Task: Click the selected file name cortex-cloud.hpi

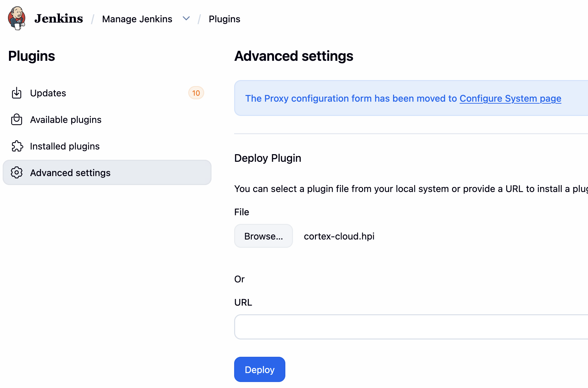Action: click(339, 236)
